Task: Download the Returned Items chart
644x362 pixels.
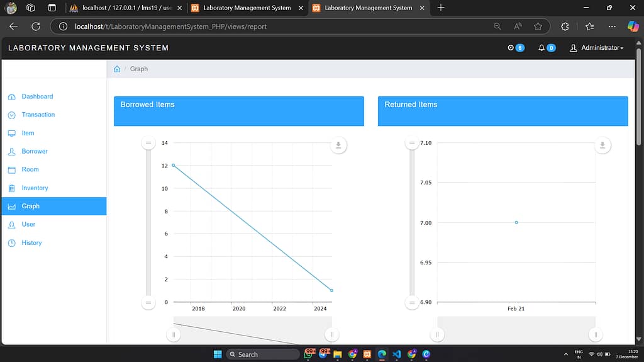Action: pos(602,145)
